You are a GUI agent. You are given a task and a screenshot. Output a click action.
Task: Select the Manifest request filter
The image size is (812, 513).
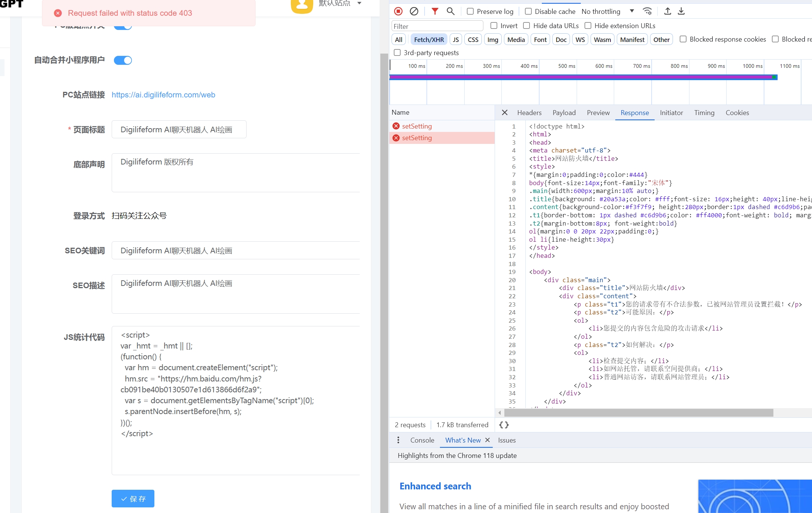coord(632,39)
